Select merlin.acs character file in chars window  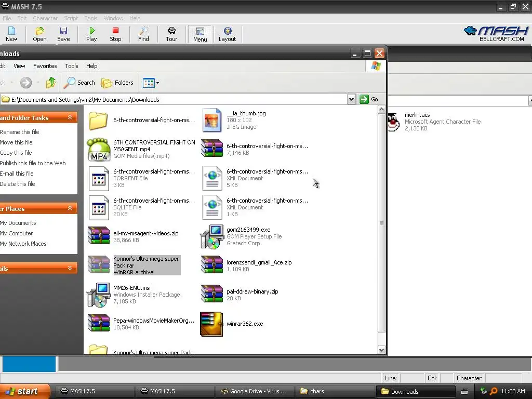point(434,122)
